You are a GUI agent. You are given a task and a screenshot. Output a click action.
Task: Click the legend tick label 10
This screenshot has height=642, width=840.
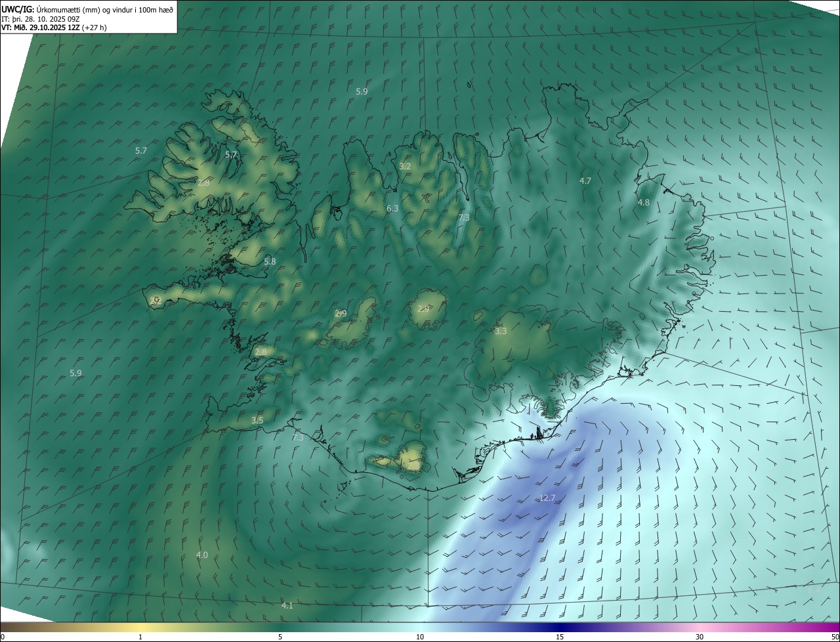[420, 637]
